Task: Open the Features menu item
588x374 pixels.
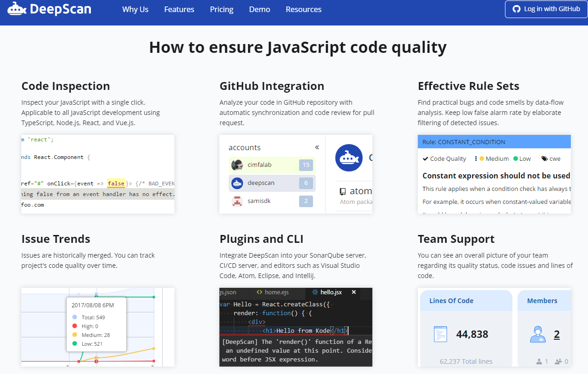Action: tap(179, 9)
